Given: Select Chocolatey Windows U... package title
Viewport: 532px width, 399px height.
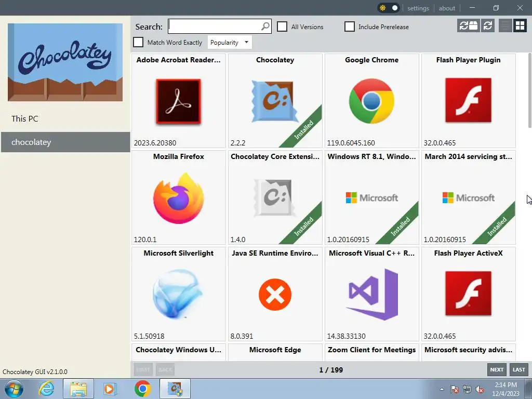Looking at the screenshot, I should [179, 350].
